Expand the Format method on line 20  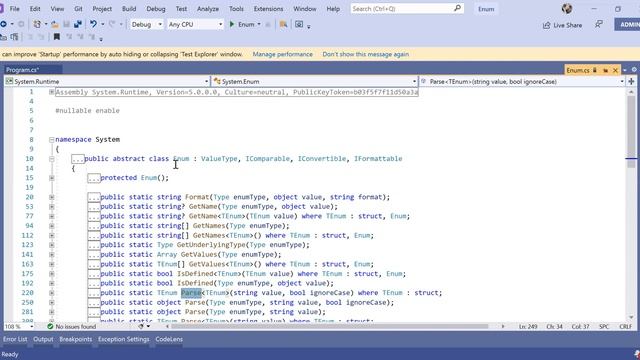(52, 197)
